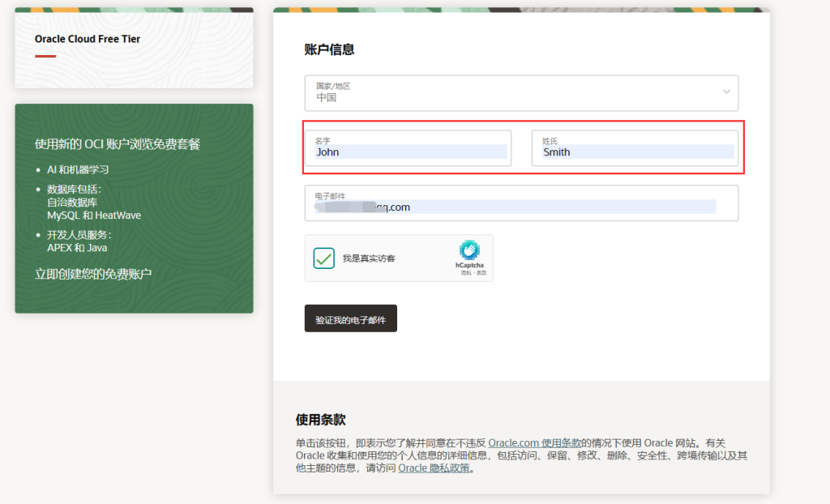Click the 使用条款 section heading

(x=320, y=420)
